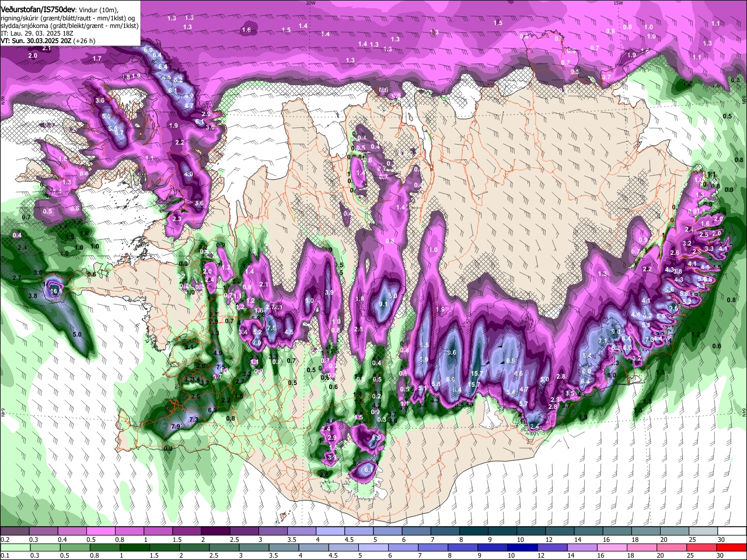Select snow legend swatch between 0.2 and 0.3

15,531
